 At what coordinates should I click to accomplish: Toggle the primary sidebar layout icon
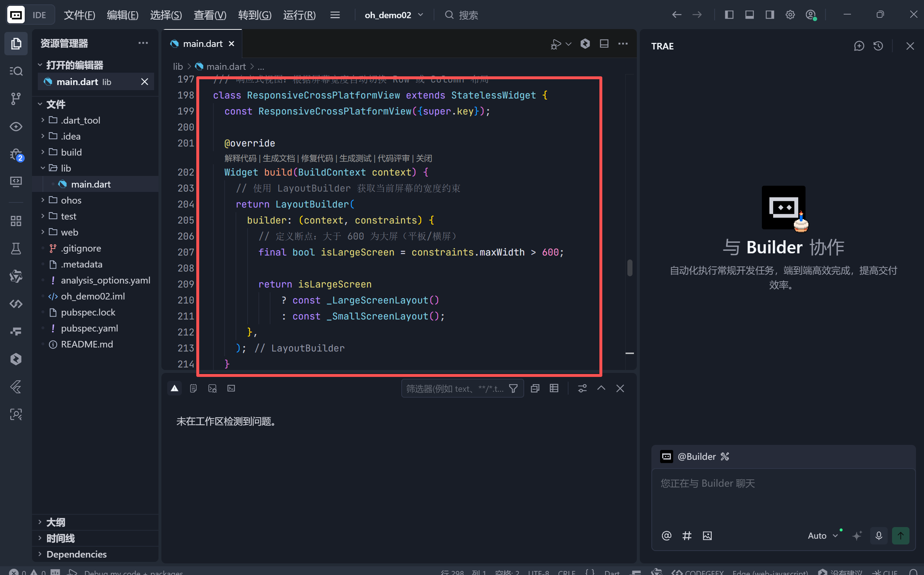(x=729, y=15)
